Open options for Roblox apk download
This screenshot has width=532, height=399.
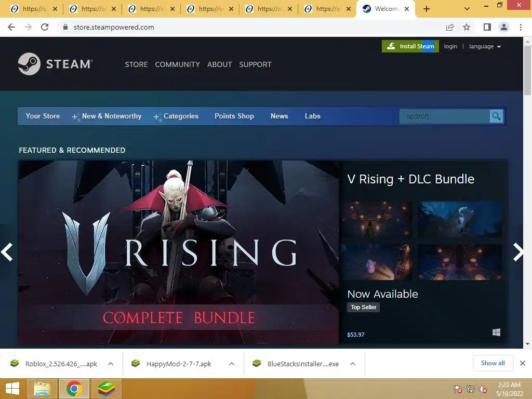click(x=111, y=364)
